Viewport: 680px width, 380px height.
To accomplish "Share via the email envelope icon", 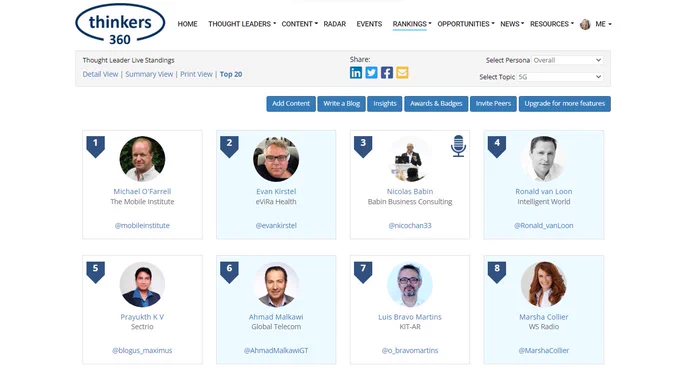I will click(402, 72).
